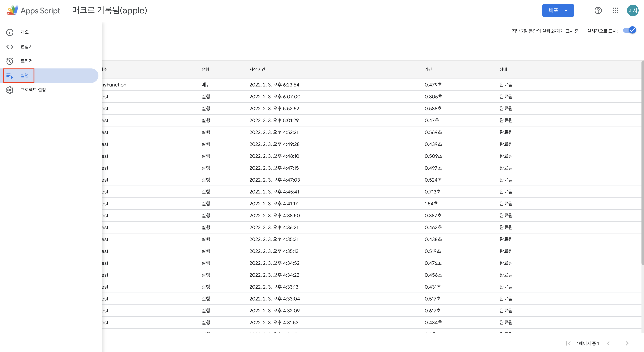Expand the execution at 오후 6:07:00

coord(275,97)
